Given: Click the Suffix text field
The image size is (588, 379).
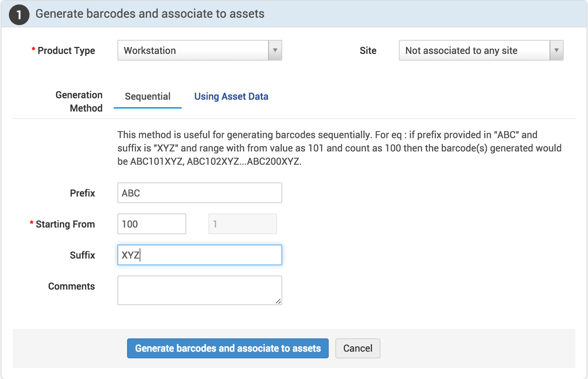Looking at the screenshot, I should point(199,255).
